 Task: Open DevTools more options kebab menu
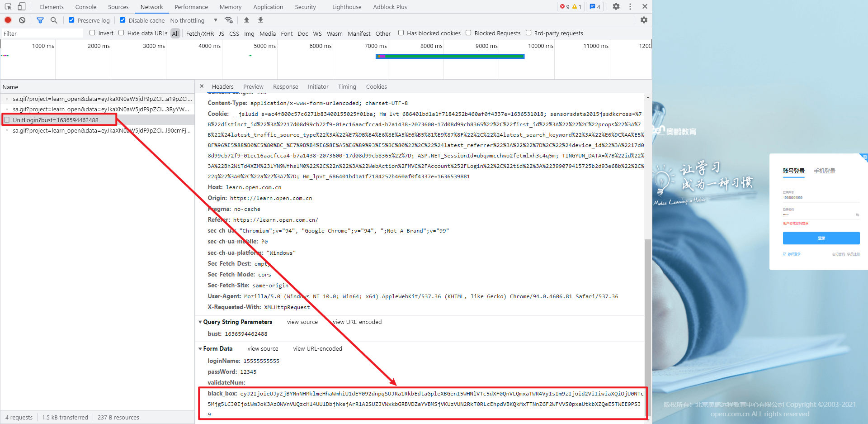click(x=630, y=7)
